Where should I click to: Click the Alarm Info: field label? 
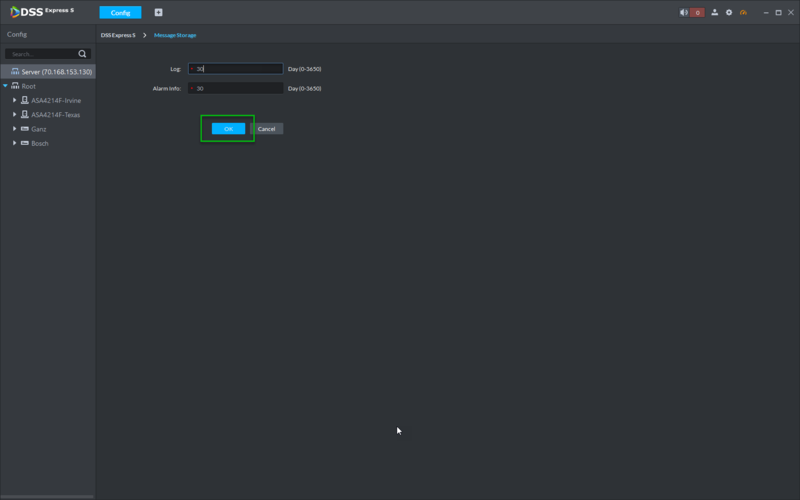167,88
